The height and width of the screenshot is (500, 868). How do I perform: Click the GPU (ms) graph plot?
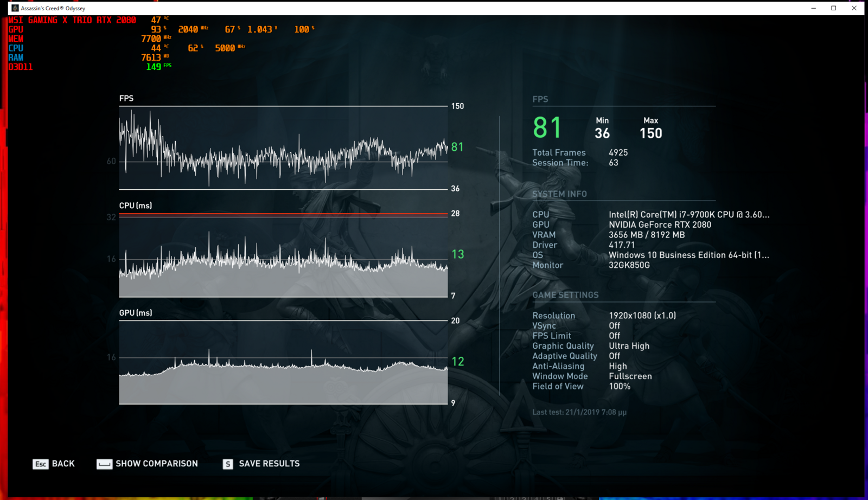(283, 362)
